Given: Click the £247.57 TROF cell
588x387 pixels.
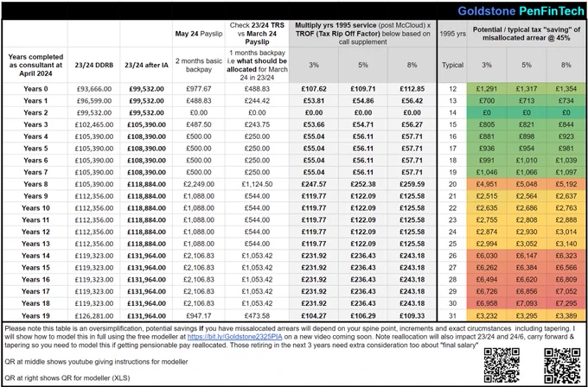Looking at the screenshot, I should point(314,184).
